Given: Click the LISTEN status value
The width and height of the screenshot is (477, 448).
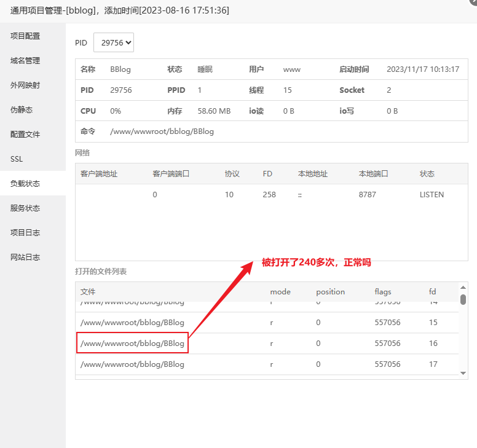Looking at the screenshot, I should (432, 195).
